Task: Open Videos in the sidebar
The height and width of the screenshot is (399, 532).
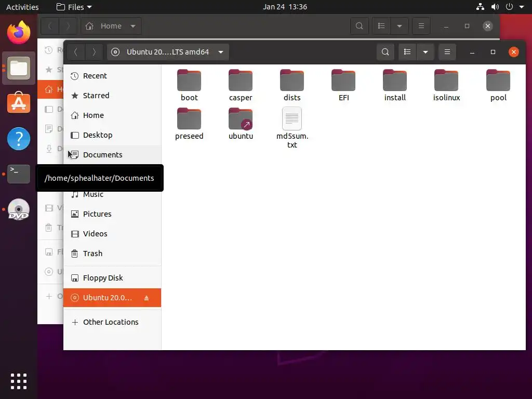Action: pyautogui.click(x=112, y=233)
